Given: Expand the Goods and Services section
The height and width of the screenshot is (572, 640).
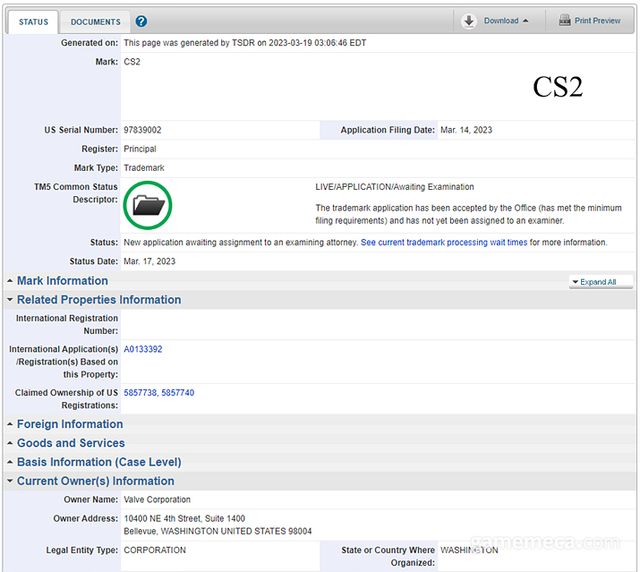Looking at the screenshot, I should [70, 443].
